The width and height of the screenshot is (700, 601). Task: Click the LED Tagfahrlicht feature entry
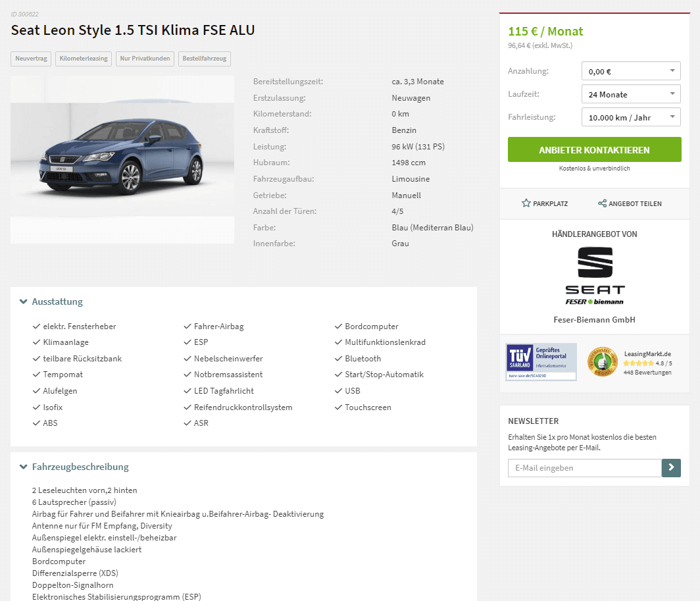[x=224, y=391]
